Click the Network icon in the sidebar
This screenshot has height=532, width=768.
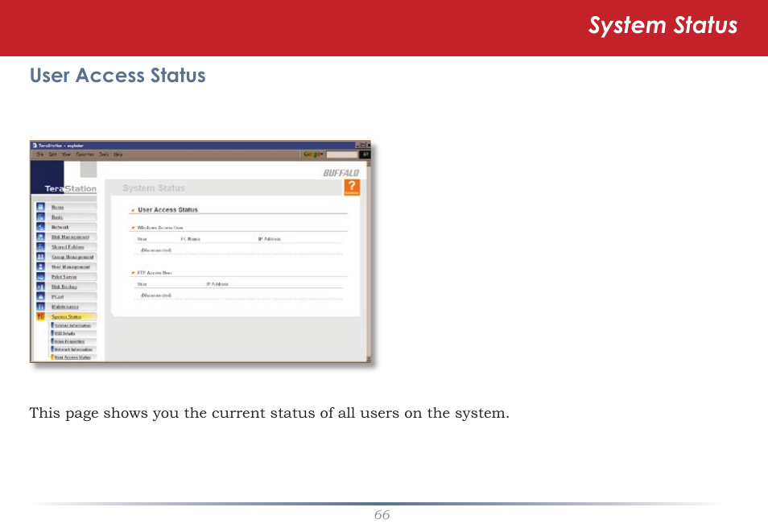coord(40,227)
